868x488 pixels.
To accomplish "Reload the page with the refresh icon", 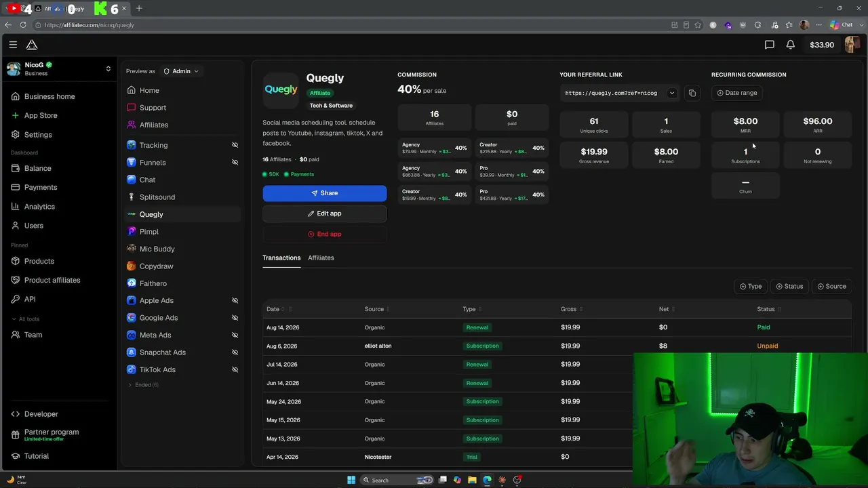I will [x=23, y=25].
